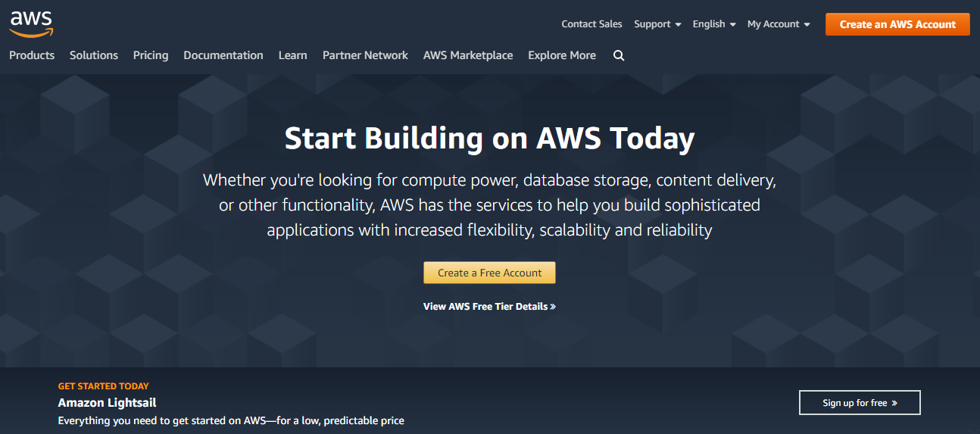Click Create a Free Account button
The width and height of the screenshot is (980, 434).
[x=489, y=273]
